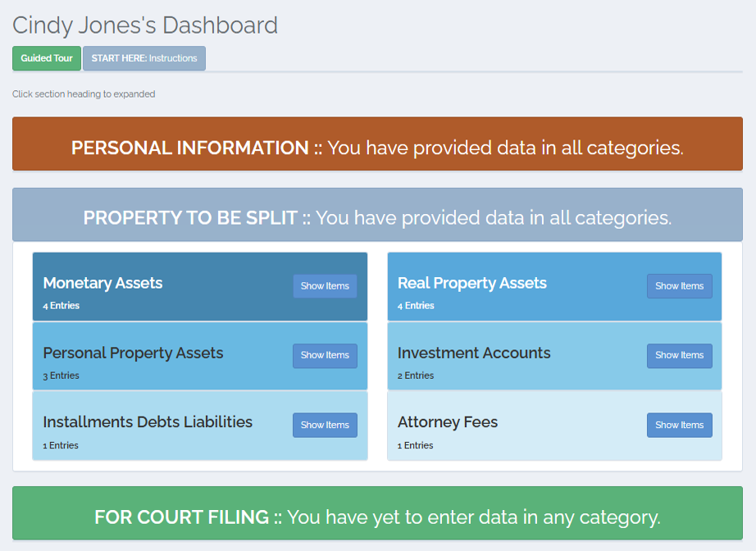Show Items for Installments Debts Liabilities
The height and width of the screenshot is (551, 756).
tap(325, 425)
